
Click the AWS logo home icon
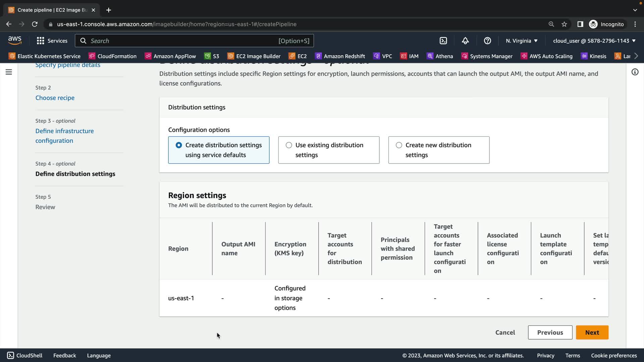tap(15, 41)
